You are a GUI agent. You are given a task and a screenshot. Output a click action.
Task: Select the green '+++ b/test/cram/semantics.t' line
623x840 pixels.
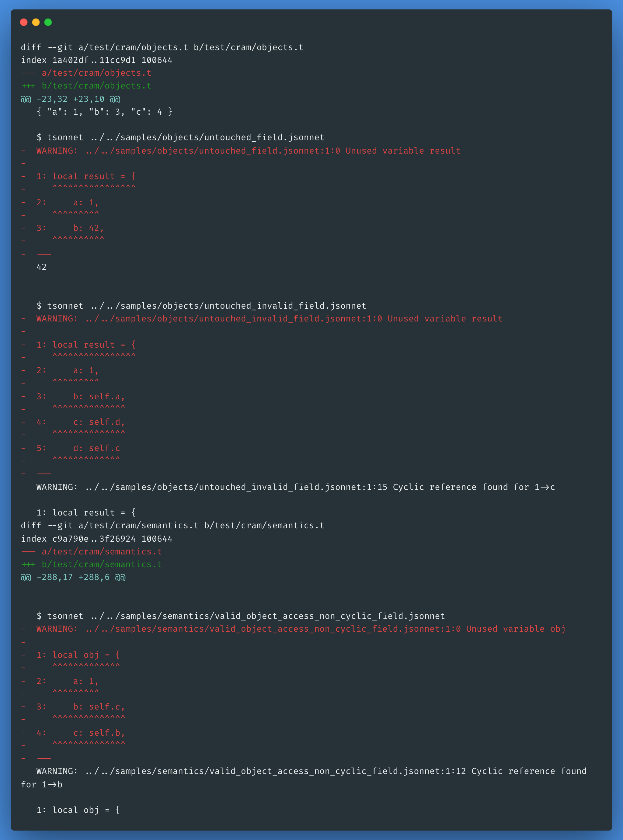92,564
